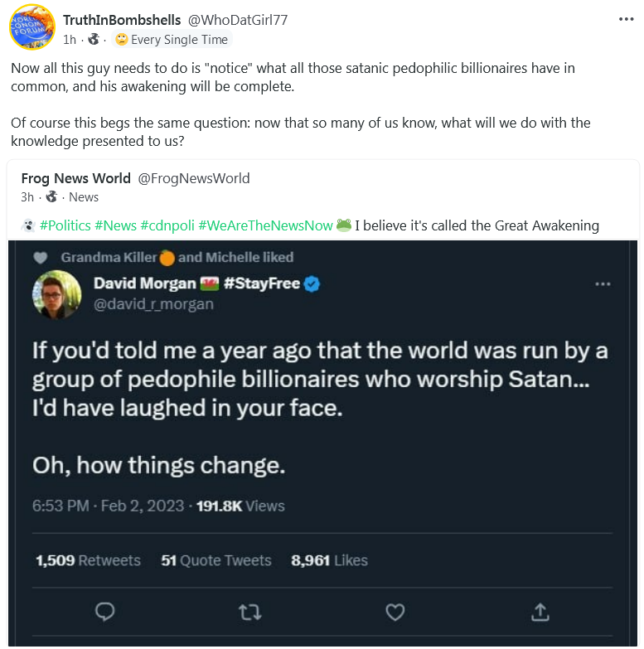Click the retweet arrows icon in tweet
Screen dimensions: 644x649
(x=249, y=613)
